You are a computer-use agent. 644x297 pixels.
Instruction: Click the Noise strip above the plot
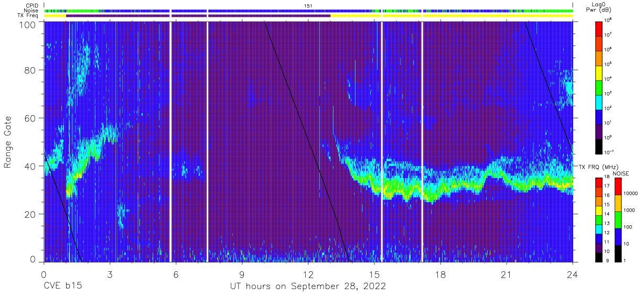click(x=308, y=10)
